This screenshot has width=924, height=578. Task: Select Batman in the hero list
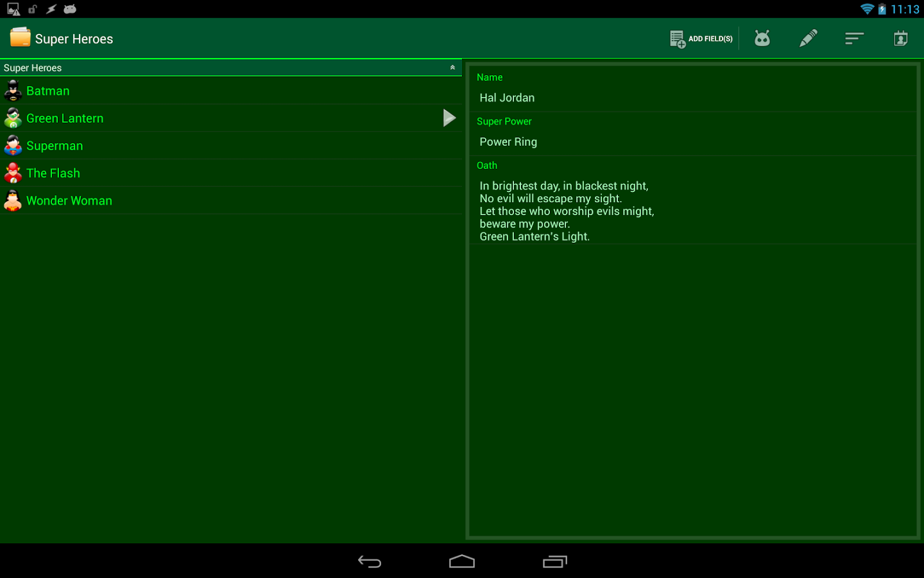coord(231,91)
